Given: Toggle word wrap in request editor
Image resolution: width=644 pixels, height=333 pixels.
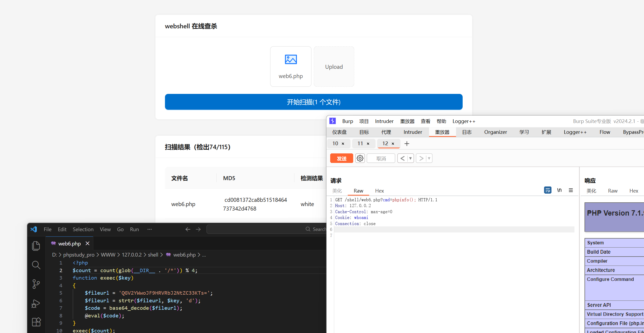Looking at the screenshot, I should pos(548,190).
